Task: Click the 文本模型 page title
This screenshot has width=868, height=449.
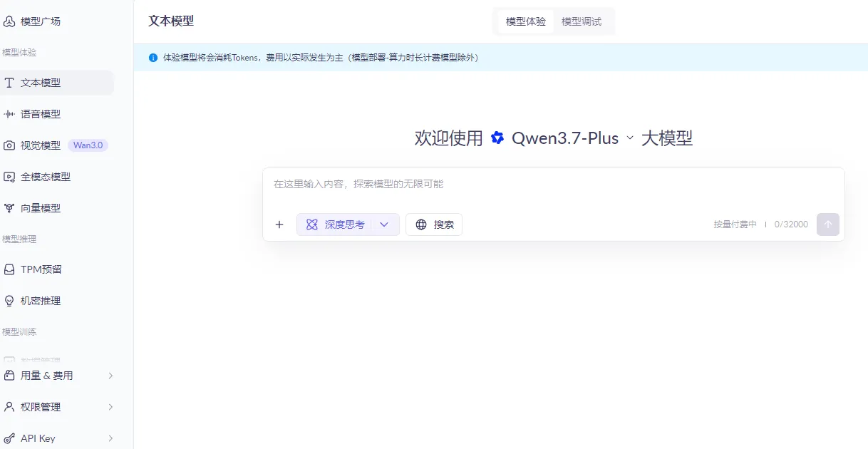Action: pyautogui.click(x=171, y=21)
